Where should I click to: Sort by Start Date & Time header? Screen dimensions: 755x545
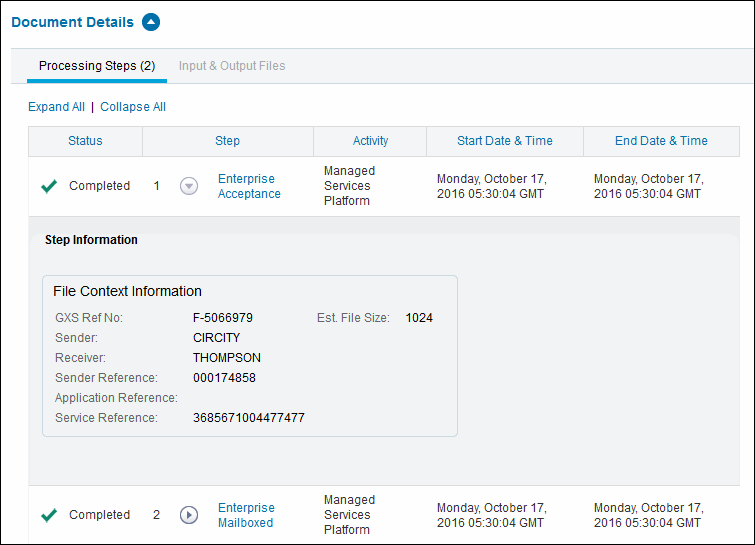[x=505, y=141]
